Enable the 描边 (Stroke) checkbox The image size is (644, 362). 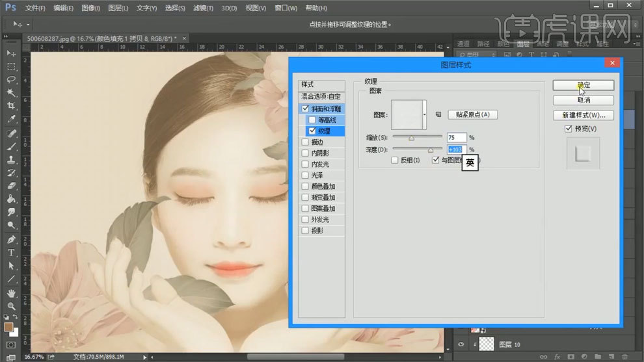pyautogui.click(x=306, y=142)
